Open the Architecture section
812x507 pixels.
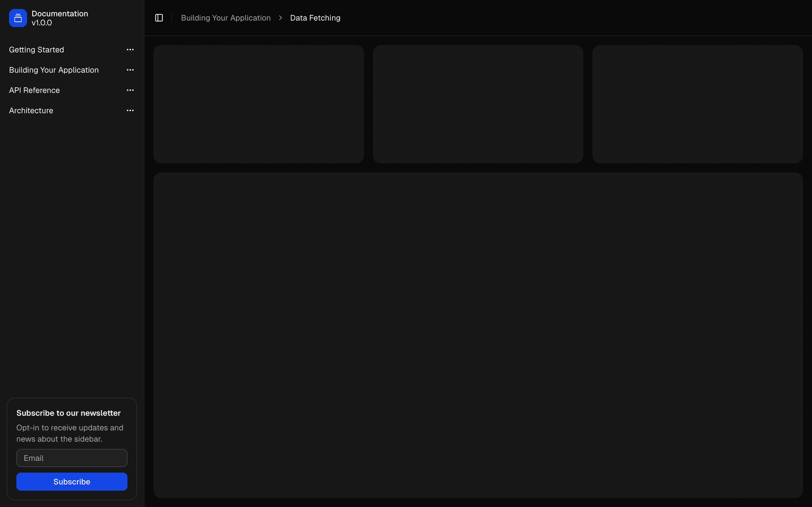click(x=31, y=111)
